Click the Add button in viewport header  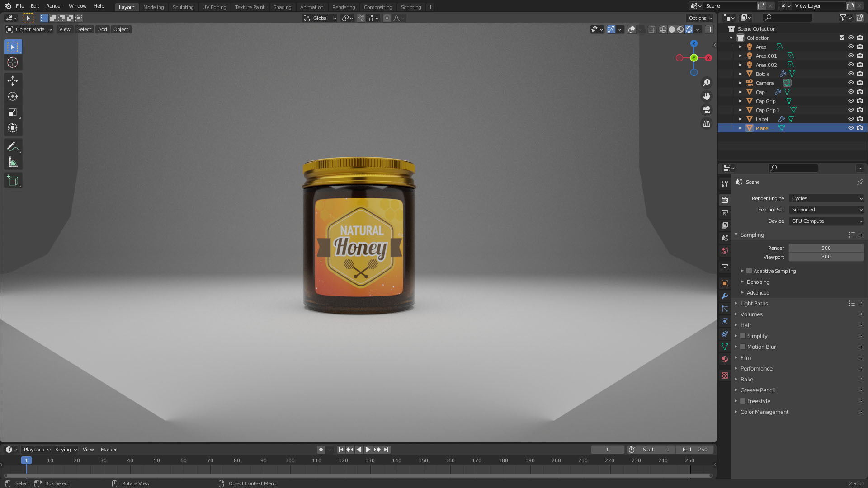point(103,29)
